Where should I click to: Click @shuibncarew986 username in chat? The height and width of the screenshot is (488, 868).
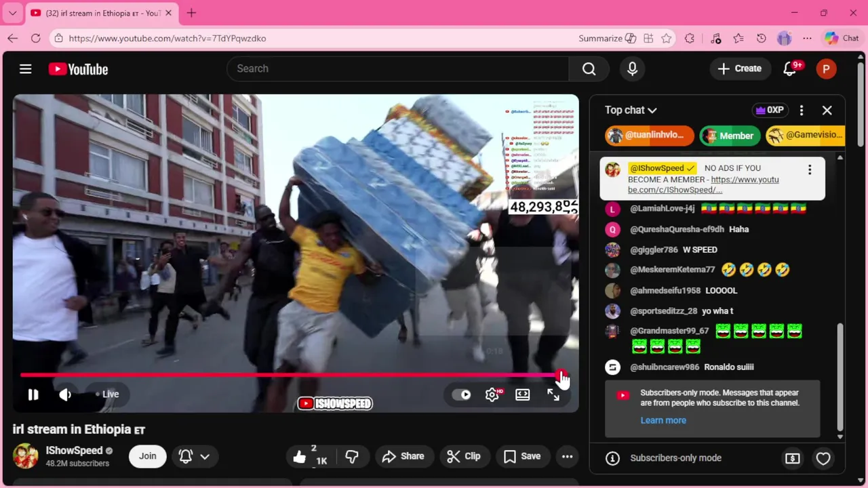[664, 367]
